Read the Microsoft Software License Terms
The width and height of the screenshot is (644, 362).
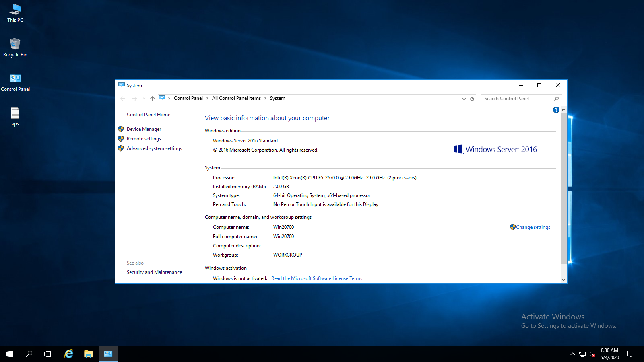coord(316,278)
